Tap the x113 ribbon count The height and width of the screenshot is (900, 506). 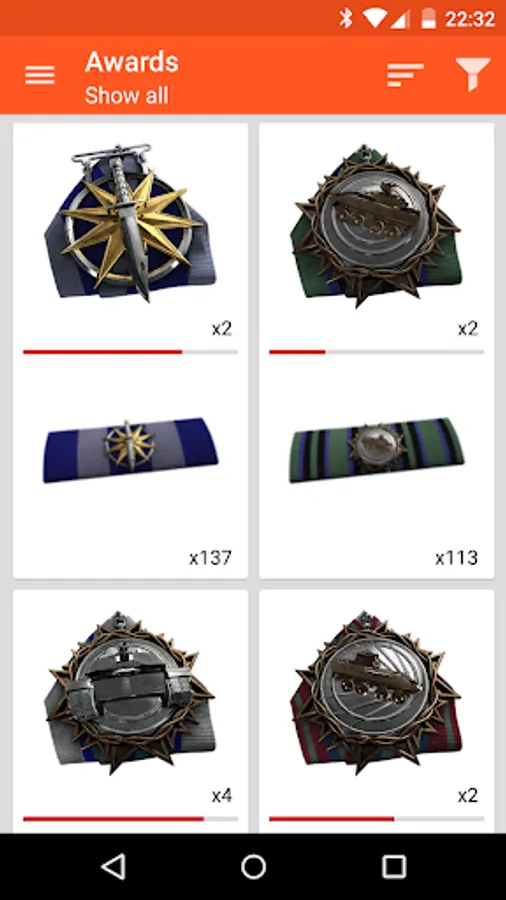[457, 557]
